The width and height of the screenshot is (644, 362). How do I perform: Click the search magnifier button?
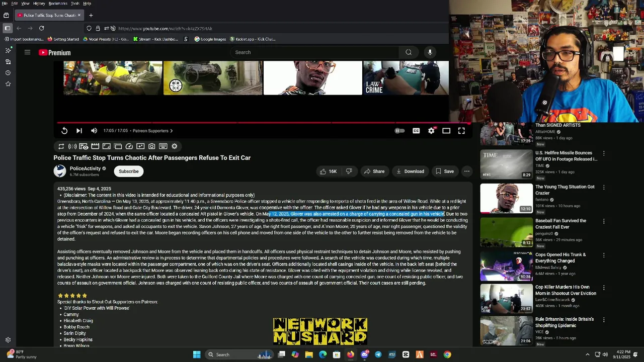click(409, 52)
